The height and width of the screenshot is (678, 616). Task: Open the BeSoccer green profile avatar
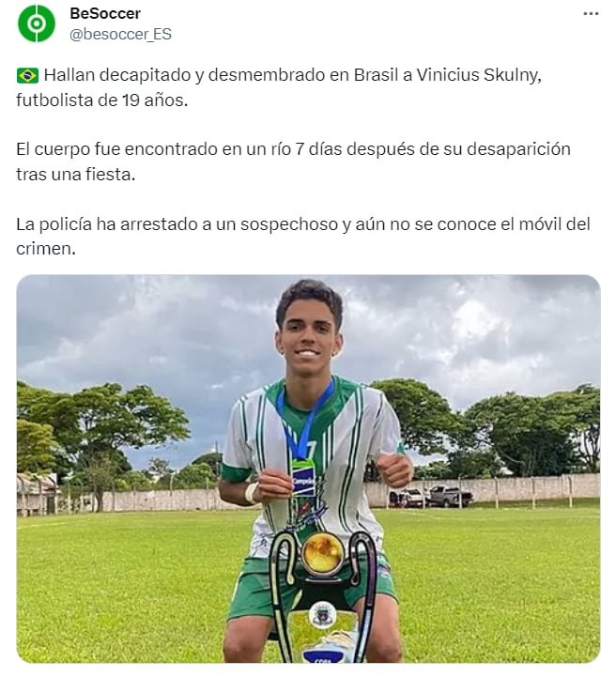37,23
